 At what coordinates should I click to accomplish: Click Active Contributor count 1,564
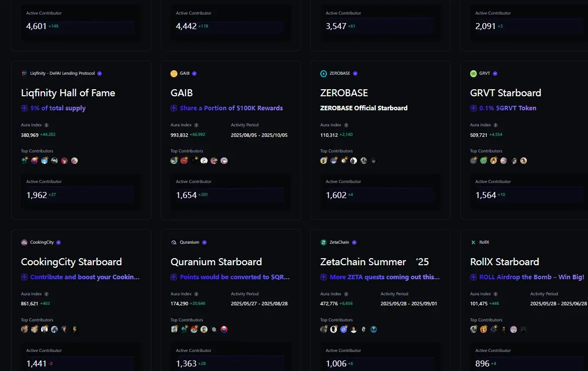click(486, 195)
